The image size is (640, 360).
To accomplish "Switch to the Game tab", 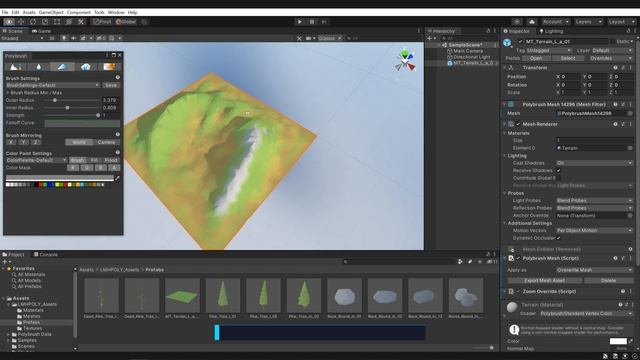I will pos(42,31).
